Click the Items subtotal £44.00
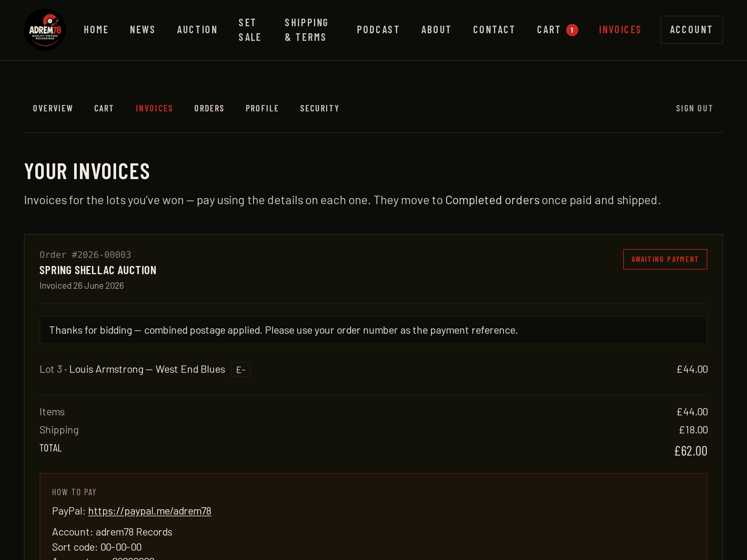Screen dimensions: 747x560 click(x=692, y=412)
